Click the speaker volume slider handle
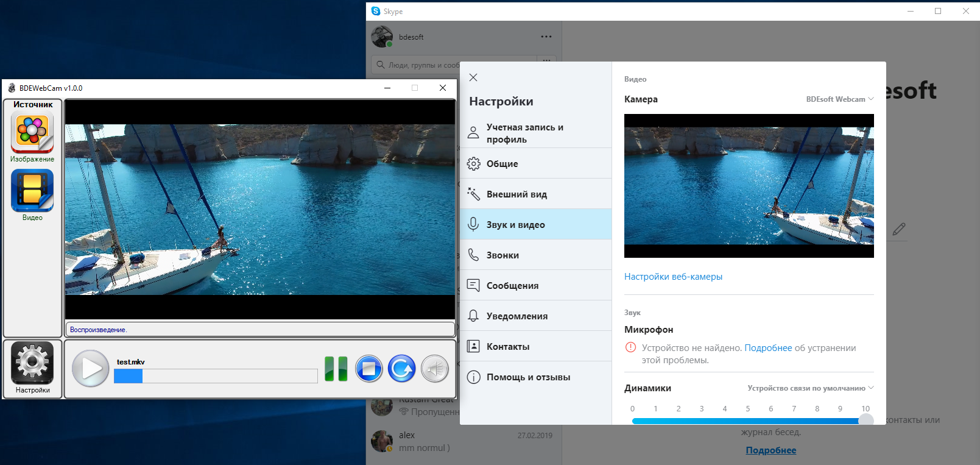980x465 pixels. click(865, 421)
